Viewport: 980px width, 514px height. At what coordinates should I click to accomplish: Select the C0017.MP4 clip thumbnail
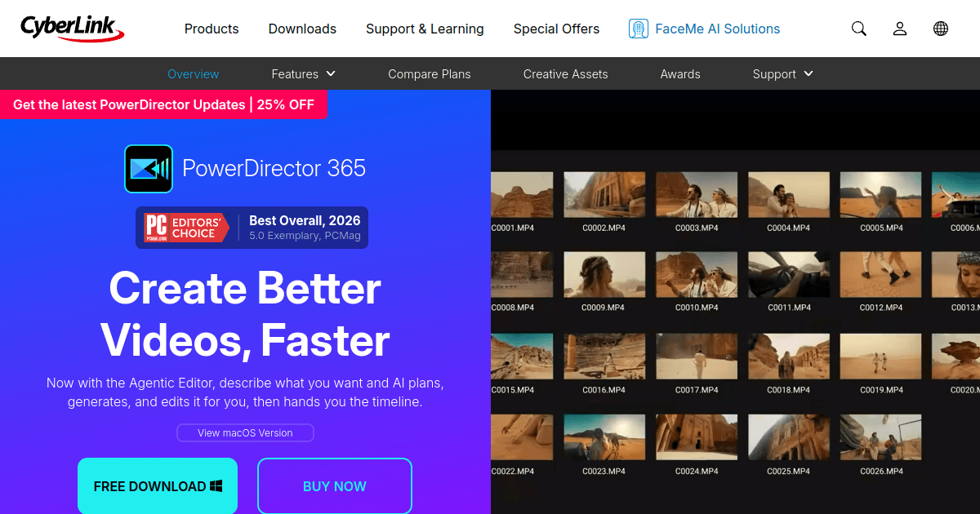click(697, 357)
